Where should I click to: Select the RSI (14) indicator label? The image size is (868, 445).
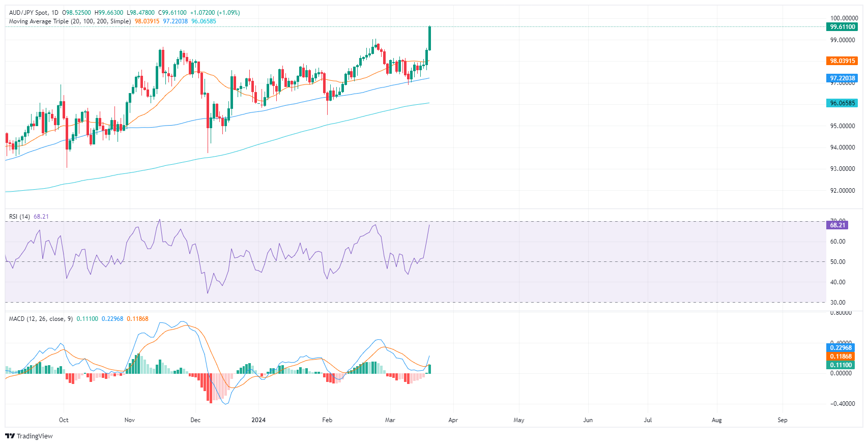coord(20,217)
